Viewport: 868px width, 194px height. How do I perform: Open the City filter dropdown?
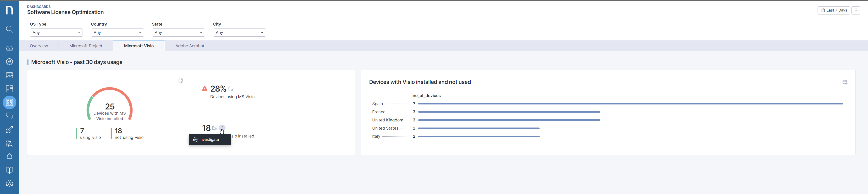239,33
